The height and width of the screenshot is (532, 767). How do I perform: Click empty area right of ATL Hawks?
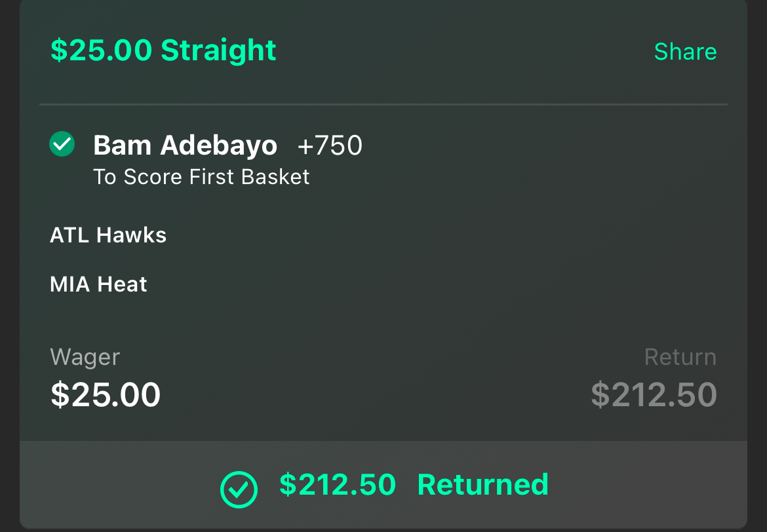(x=441, y=235)
